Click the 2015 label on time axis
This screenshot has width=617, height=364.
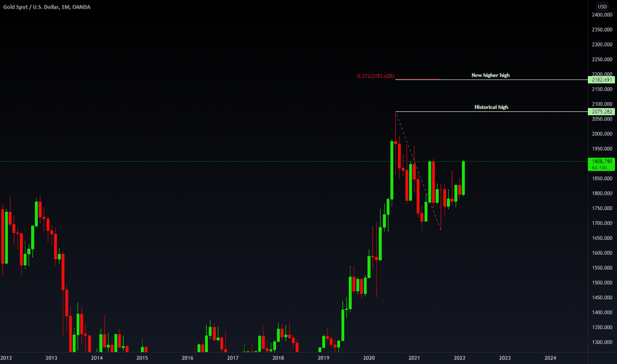pyautogui.click(x=142, y=357)
